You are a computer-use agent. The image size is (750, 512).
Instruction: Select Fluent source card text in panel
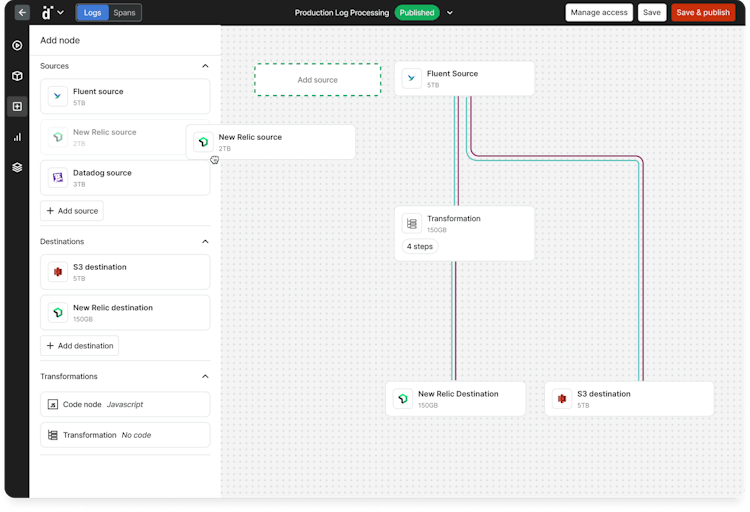click(x=98, y=91)
